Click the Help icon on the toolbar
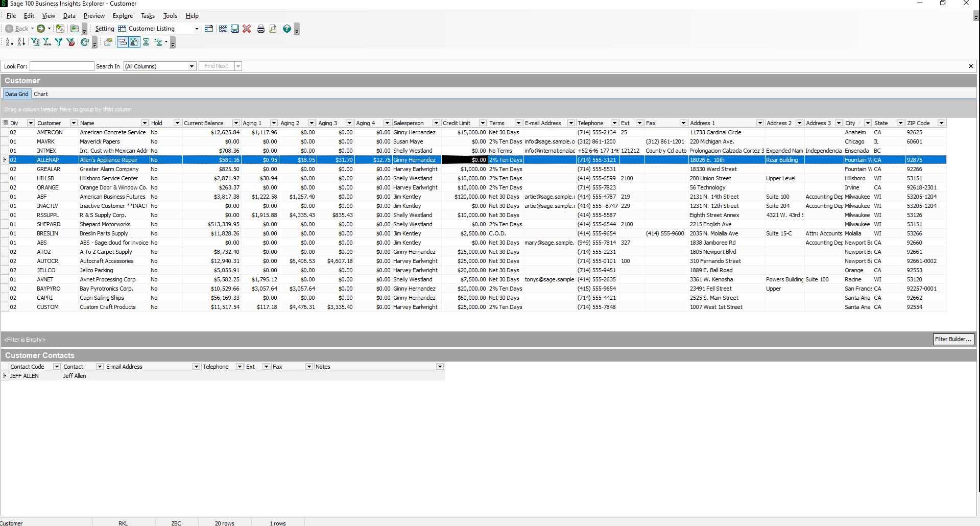980x526 pixels. click(x=288, y=29)
